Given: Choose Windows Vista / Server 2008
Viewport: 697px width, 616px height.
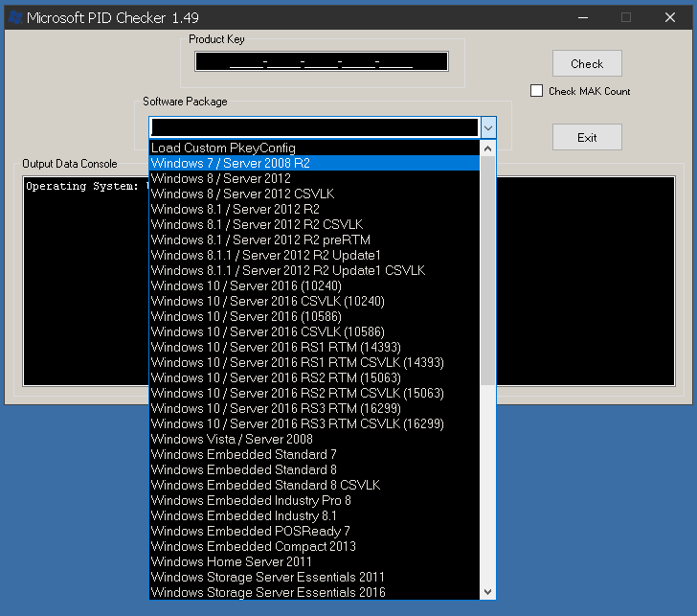Looking at the screenshot, I should 314,440.
